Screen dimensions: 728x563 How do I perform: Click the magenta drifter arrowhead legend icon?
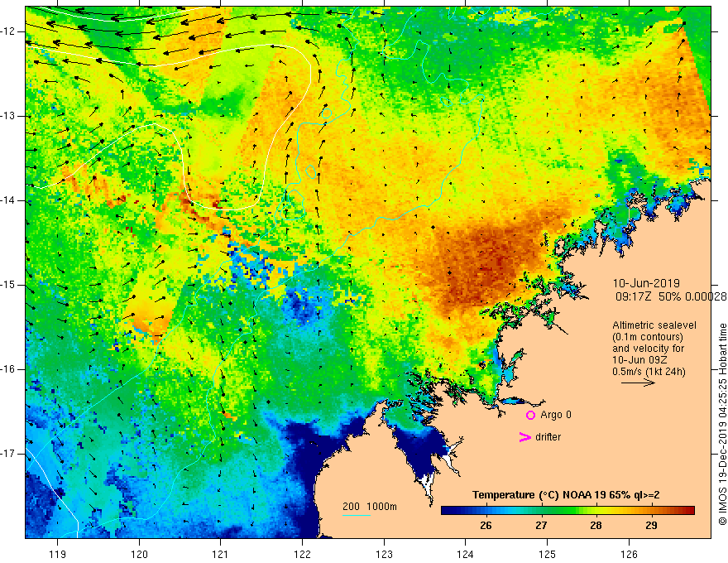point(524,437)
